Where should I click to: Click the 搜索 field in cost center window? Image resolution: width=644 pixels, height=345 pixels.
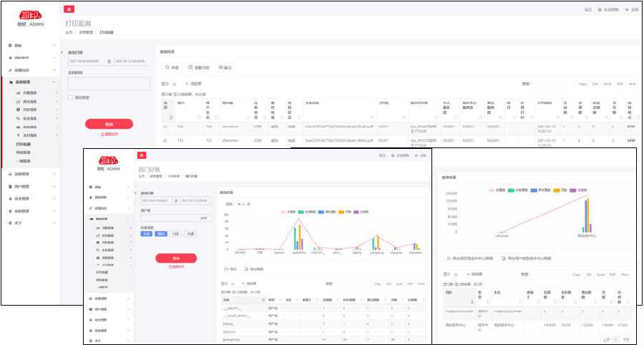pyautogui.click(x=549, y=274)
